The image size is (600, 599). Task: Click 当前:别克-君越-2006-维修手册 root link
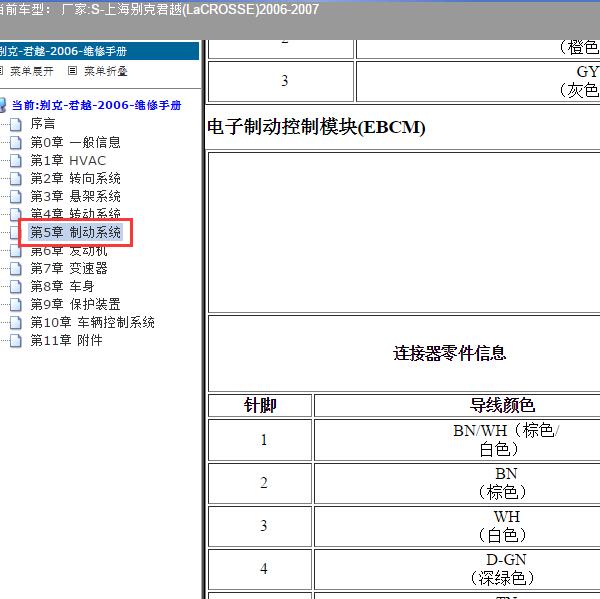(x=96, y=105)
